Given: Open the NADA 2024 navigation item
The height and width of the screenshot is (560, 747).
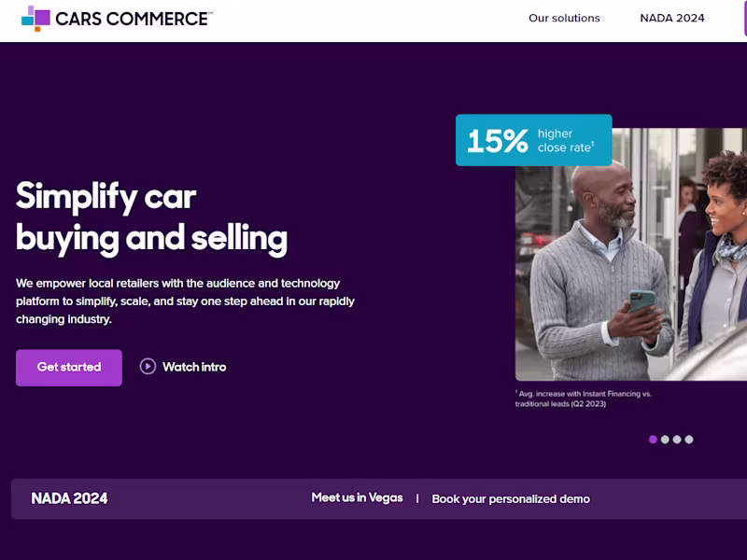Looking at the screenshot, I should (672, 19).
